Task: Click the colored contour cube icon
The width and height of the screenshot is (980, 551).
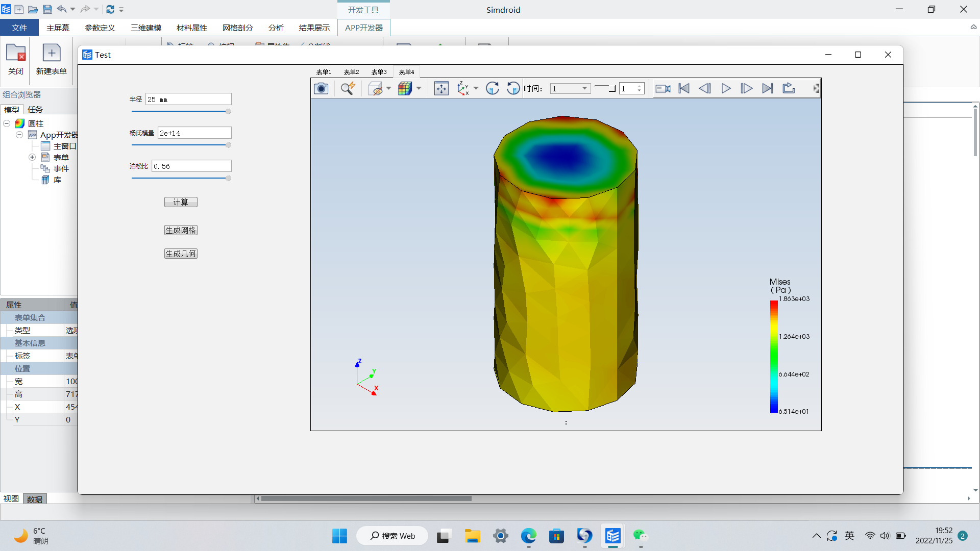Action: 405,89
